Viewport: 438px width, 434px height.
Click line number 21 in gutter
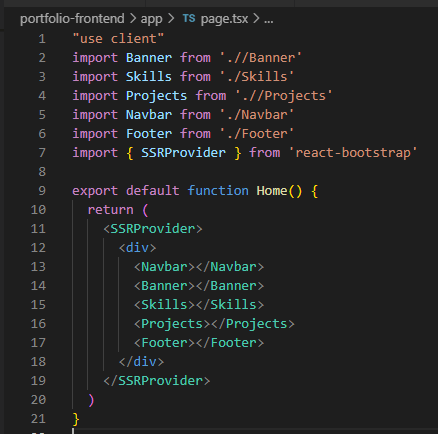coord(38,419)
